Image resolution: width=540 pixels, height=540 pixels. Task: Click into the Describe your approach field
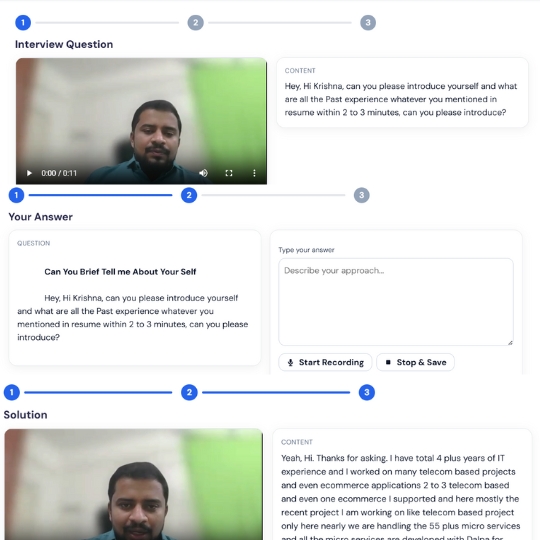click(396, 302)
